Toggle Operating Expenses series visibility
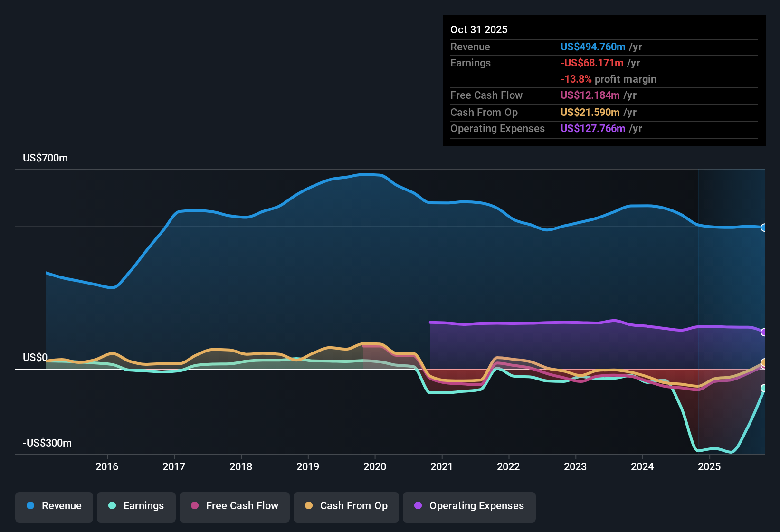 (x=469, y=506)
